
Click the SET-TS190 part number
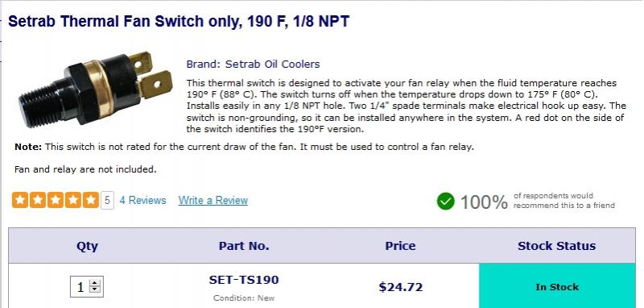(244, 280)
